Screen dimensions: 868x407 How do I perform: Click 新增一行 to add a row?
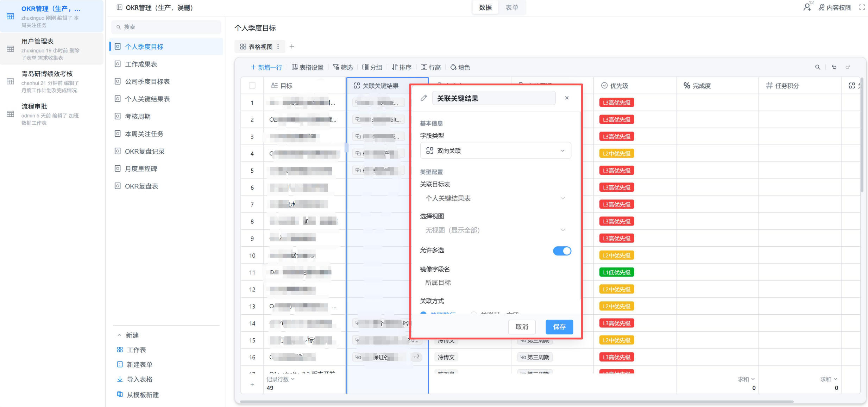tap(266, 67)
